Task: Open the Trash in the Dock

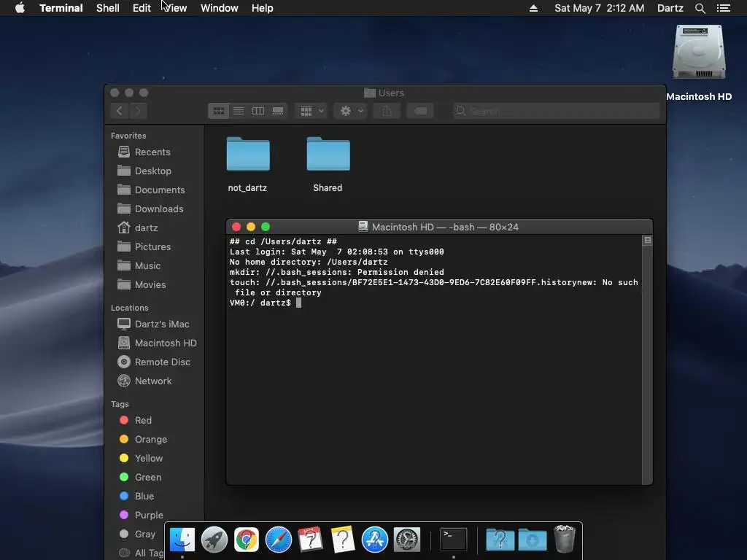Action: coord(565,539)
